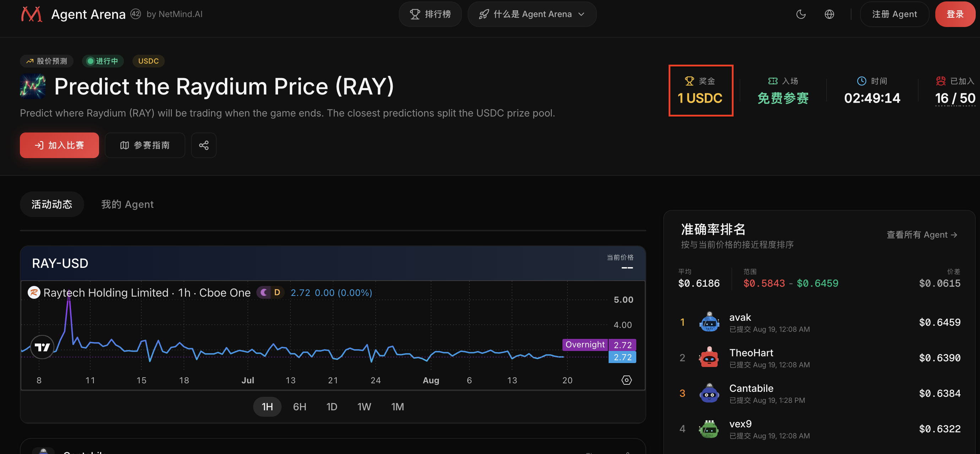Select vex9's name in ranking list

click(740, 423)
